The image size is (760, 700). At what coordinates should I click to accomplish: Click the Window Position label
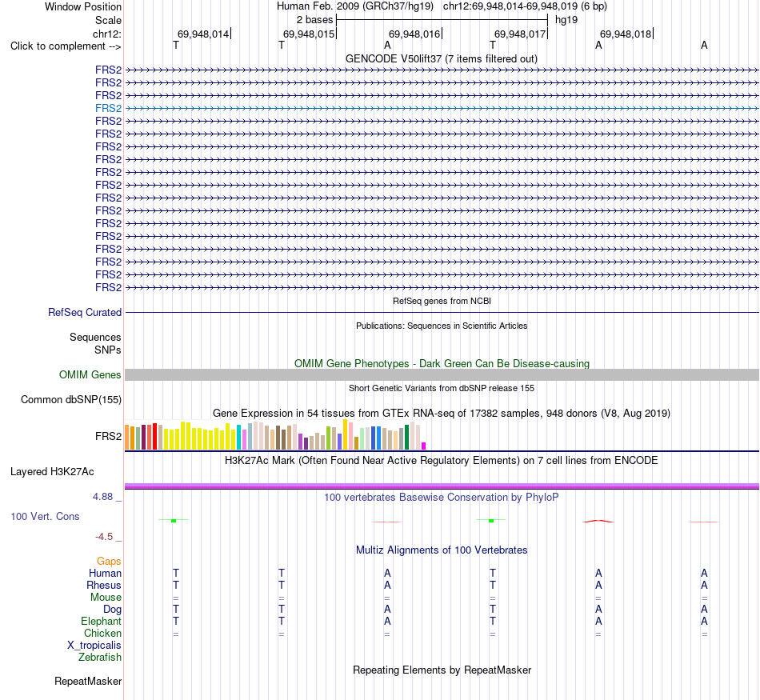83,6
